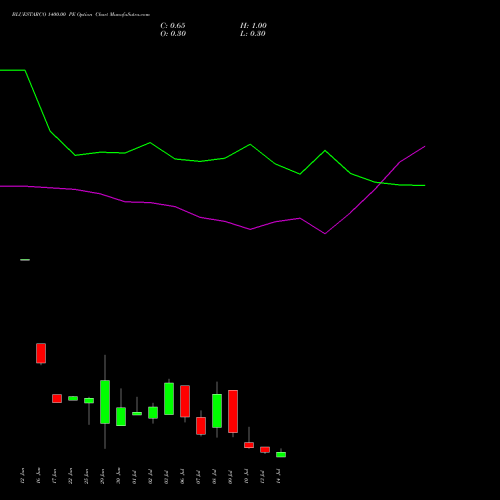Click the 14 Jul date axis label
This screenshot has width=500, height=500.
(x=278, y=476)
